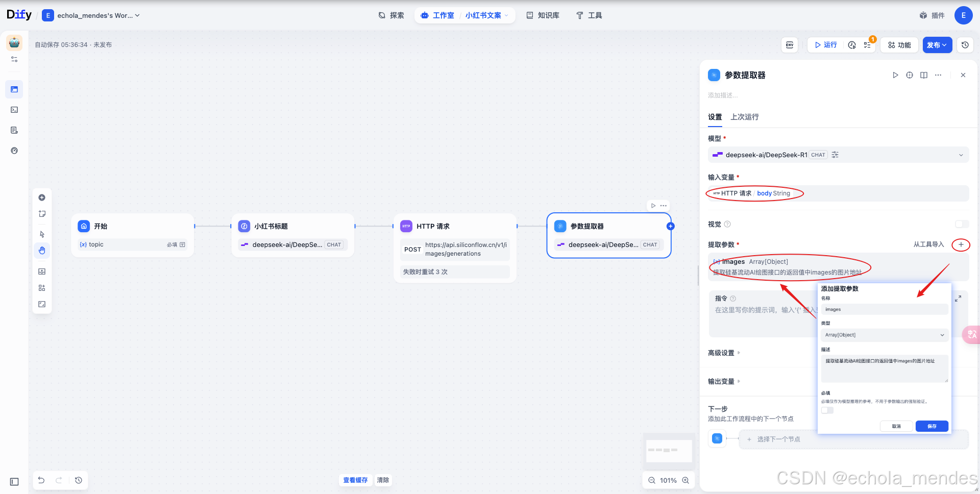
Task: Click the export image tool icon
Action: (x=42, y=271)
